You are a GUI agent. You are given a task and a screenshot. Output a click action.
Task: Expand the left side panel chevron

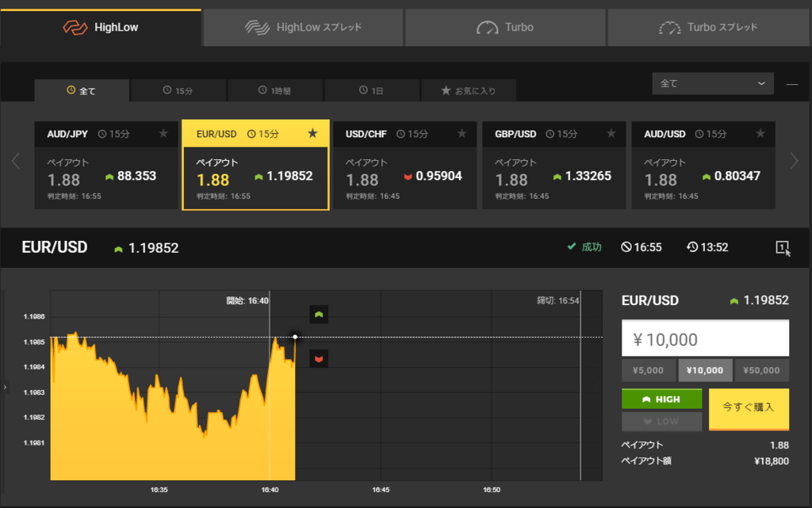click(6, 387)
